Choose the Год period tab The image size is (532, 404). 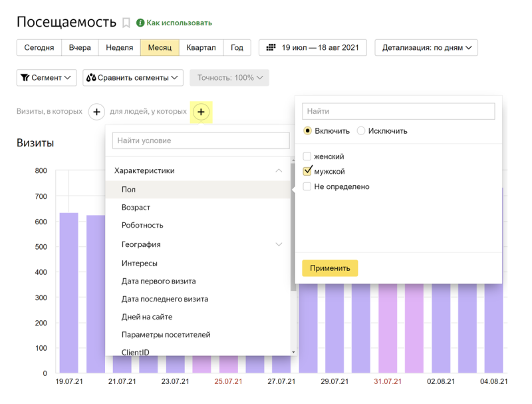pyautogui.click(x=237, y=47)
